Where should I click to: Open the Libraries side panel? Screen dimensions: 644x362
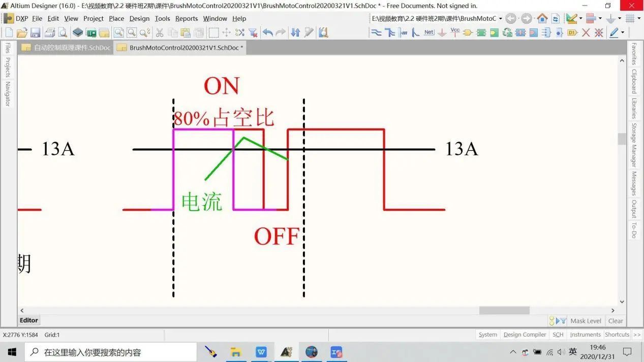click(634, 108)
